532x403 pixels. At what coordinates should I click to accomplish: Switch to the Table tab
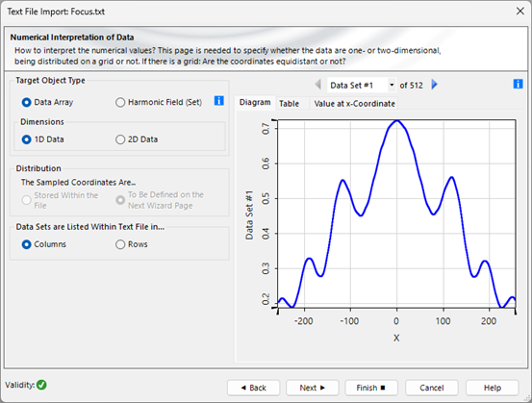(289, 104)
